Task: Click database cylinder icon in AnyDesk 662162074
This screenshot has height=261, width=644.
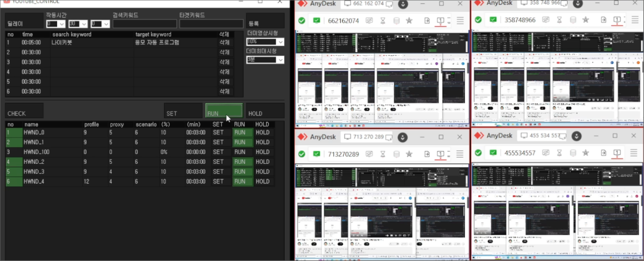Action: tap(396, 20)
